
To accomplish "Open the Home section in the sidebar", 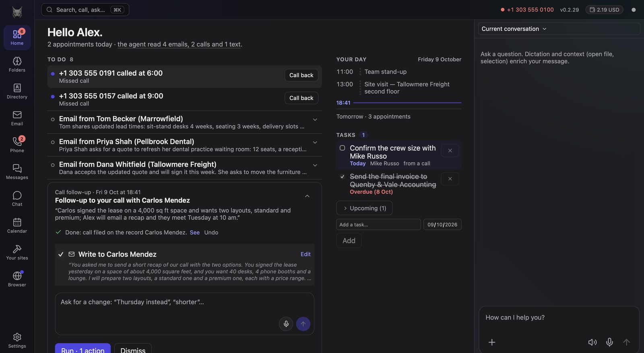I will point(17,37).
